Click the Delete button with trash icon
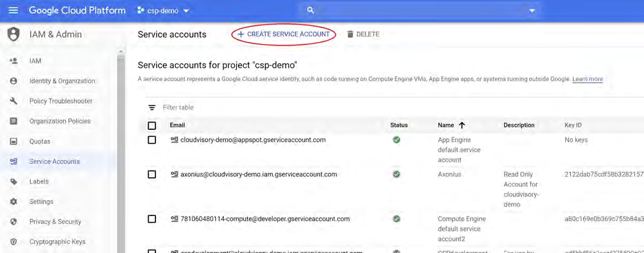 pos(363,35)
